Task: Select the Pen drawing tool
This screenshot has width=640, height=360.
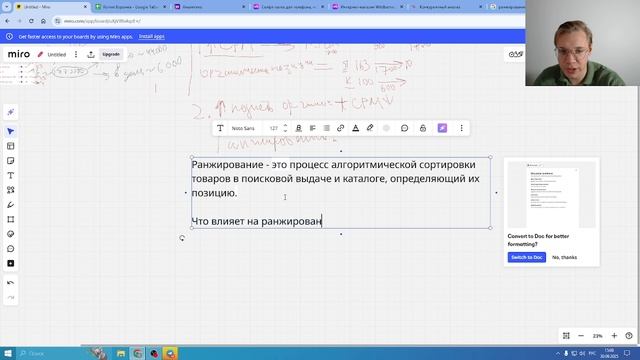Action: [x=11, y=204]
